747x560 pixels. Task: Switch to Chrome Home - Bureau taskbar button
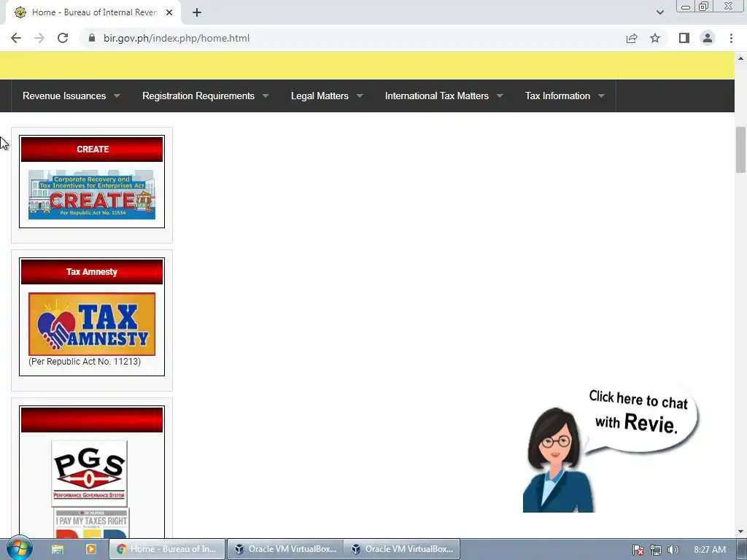point(167,549)
